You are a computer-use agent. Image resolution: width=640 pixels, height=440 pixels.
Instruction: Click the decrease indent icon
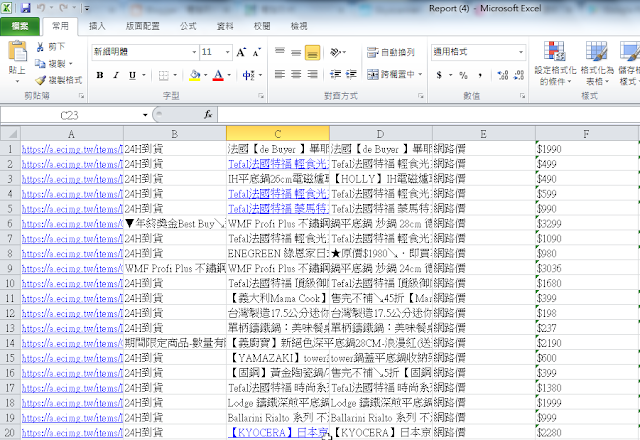335,74
